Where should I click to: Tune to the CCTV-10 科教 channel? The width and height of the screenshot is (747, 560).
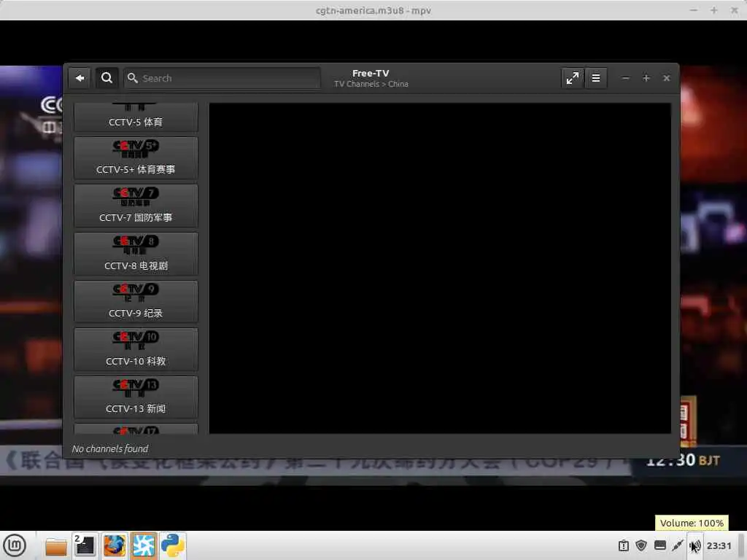point(136,349)
